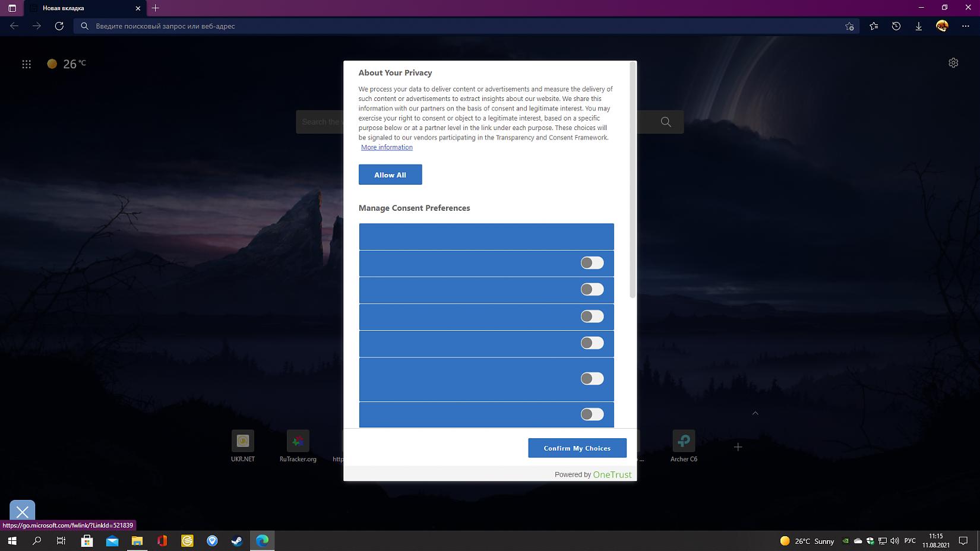Open the Downloads icon in toolbar

[919, 26]
